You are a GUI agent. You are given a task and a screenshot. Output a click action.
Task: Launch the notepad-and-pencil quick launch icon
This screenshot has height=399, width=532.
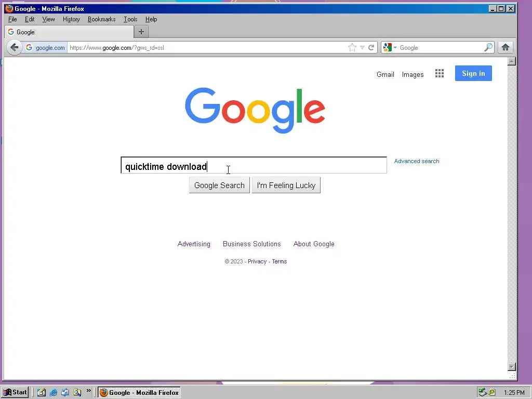42,392
